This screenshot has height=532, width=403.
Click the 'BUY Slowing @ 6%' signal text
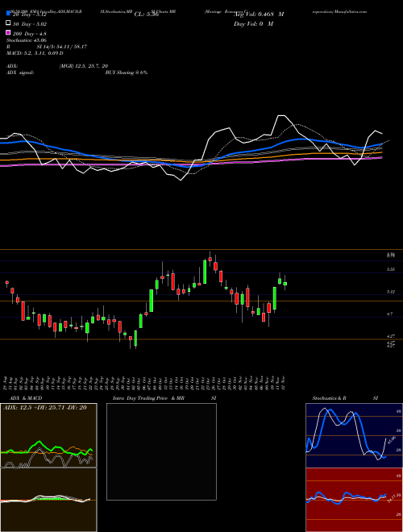coord(127,73)
